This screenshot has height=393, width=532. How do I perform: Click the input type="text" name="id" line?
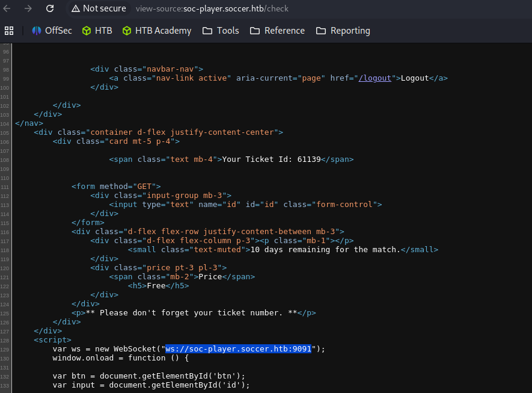pyautogui.click(x=245, y=205)
